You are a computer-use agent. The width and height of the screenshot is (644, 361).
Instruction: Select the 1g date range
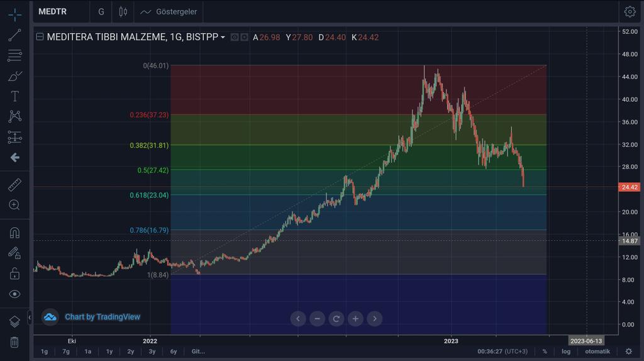[45, 352]
